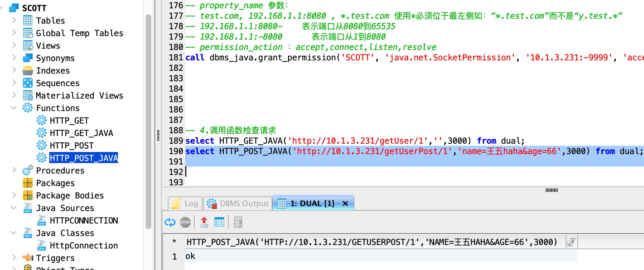Click the Procedures gears icon
The height and width of the screenshot is (270, 644).
tap(28, 170)
